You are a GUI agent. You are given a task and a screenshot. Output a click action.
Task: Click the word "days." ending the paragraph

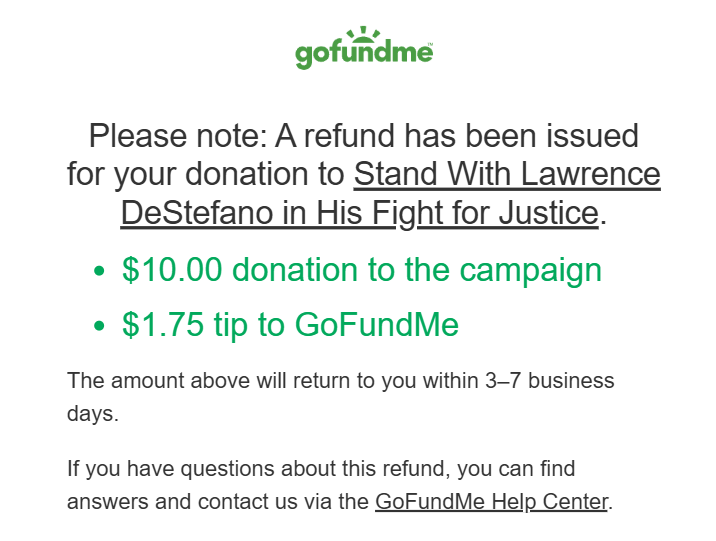point(93,414)
